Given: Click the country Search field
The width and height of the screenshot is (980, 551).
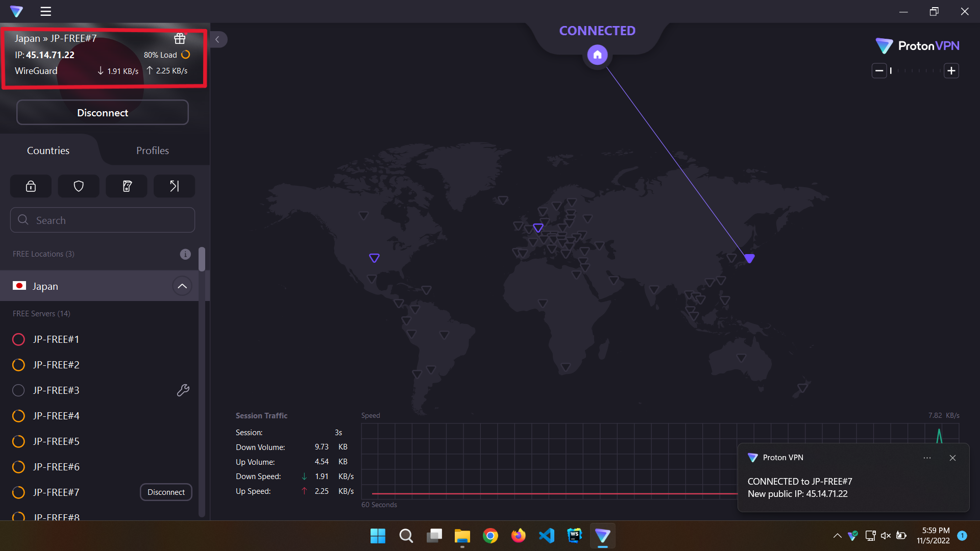Looking at the screenshot, I should (102, 220).
